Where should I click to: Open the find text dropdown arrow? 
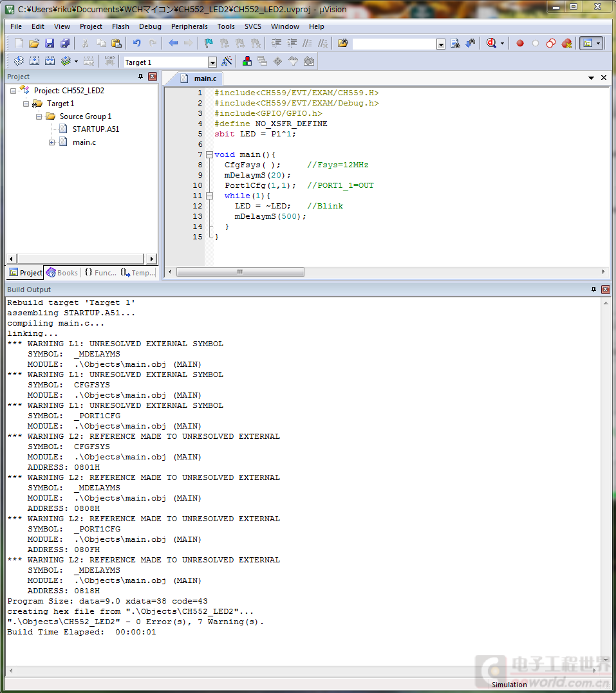tap(441, 44)
